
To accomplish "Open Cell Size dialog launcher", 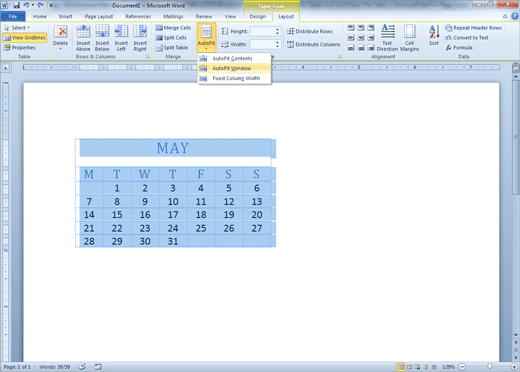I will tap(339, 57).
